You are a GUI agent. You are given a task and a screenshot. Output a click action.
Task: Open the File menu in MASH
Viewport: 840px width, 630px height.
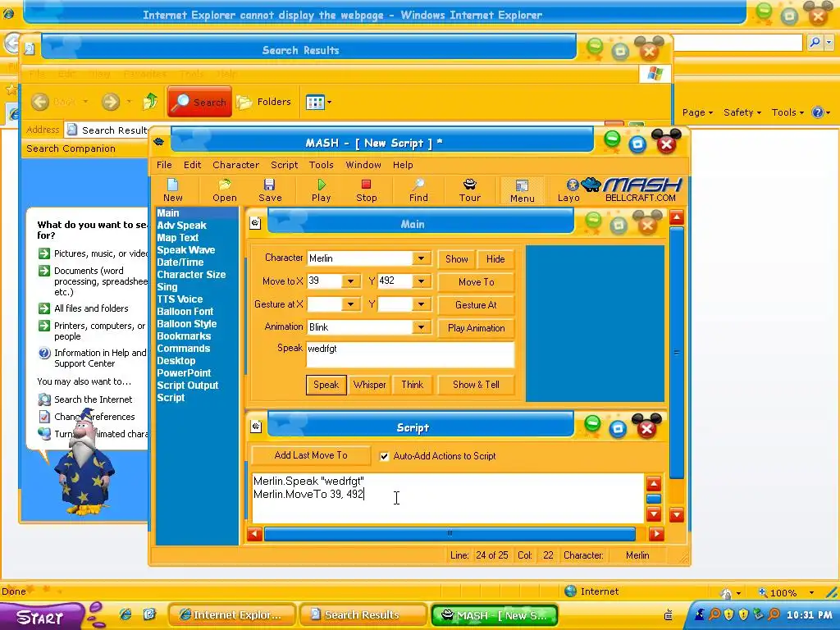[x=164, y=165]
